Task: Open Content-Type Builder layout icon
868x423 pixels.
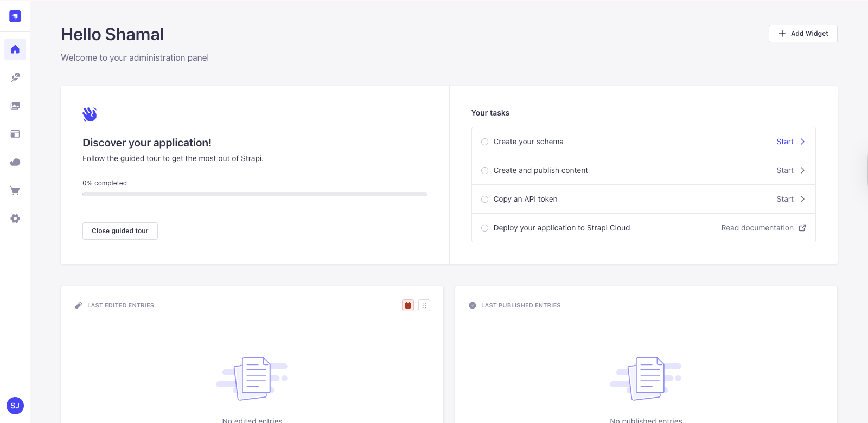Action: click(x=15, y=134)
